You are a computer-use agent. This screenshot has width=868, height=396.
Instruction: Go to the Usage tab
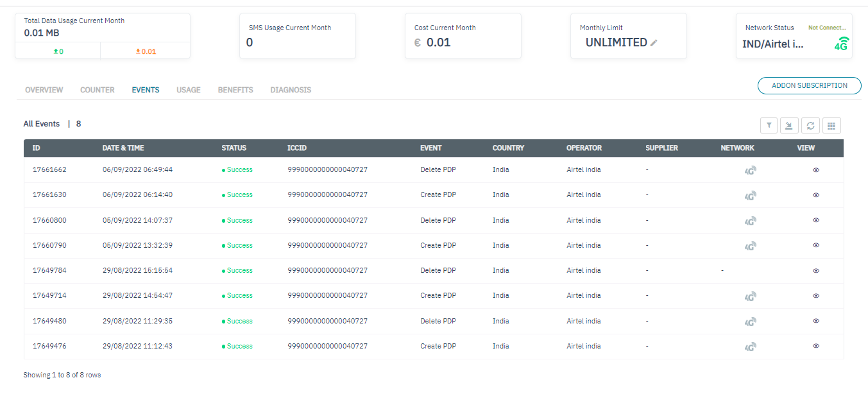(x=189, y=90)
